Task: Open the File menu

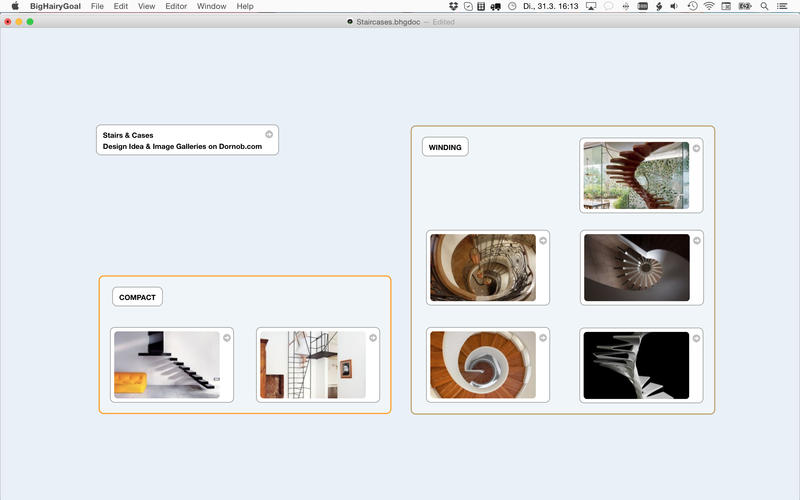Action: tap(97, 6)
